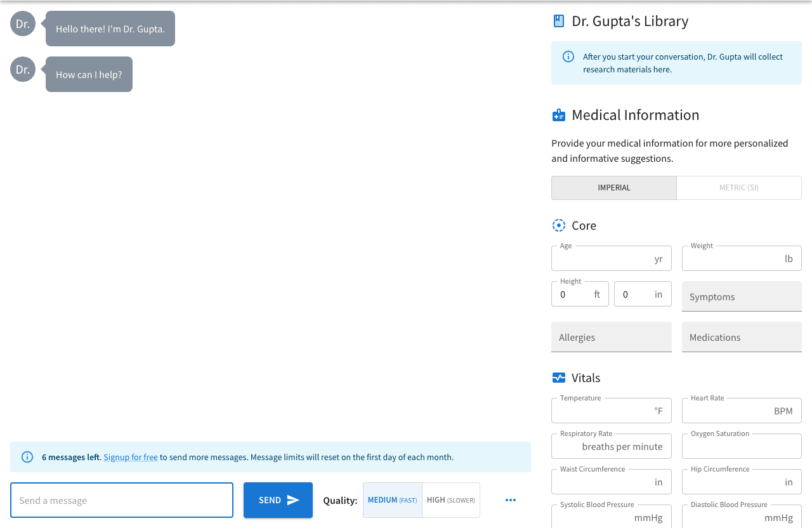Click the Core section target icon

[x=558, y=225]
